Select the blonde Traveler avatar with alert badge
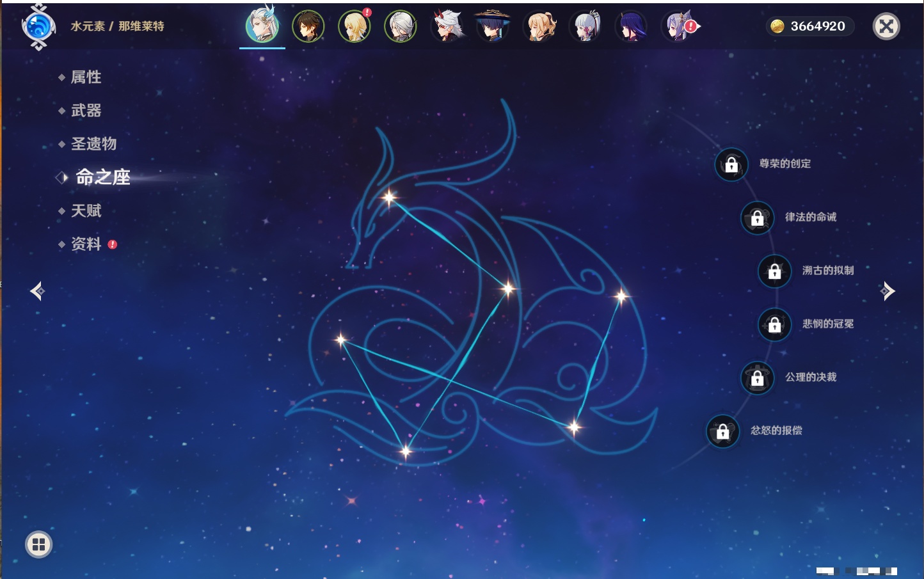Viewport: 924px width, 579px height. click(x=354, y=26)
